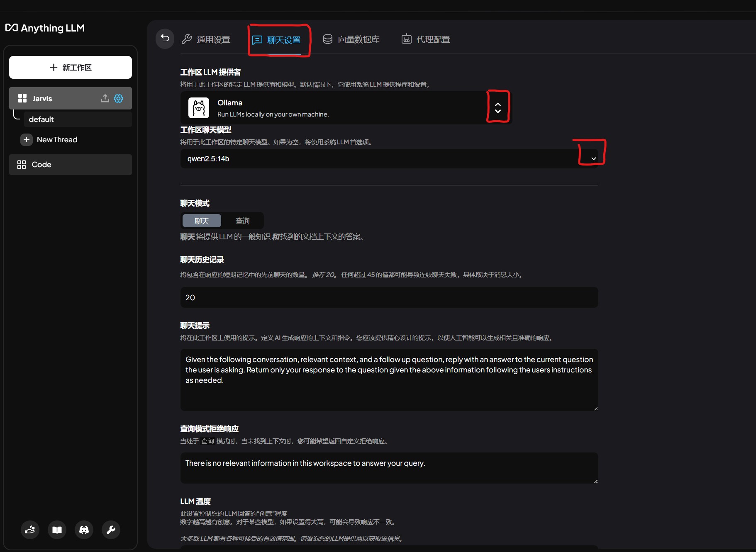
Task: Expand the Ollama LLM provider selector
Action: [497, 108]
